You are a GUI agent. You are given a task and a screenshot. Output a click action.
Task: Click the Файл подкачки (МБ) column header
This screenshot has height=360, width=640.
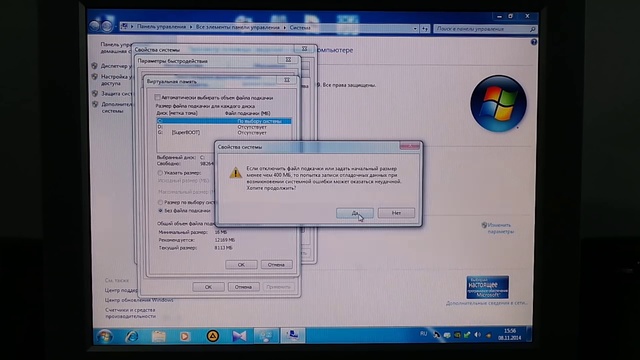247,113
